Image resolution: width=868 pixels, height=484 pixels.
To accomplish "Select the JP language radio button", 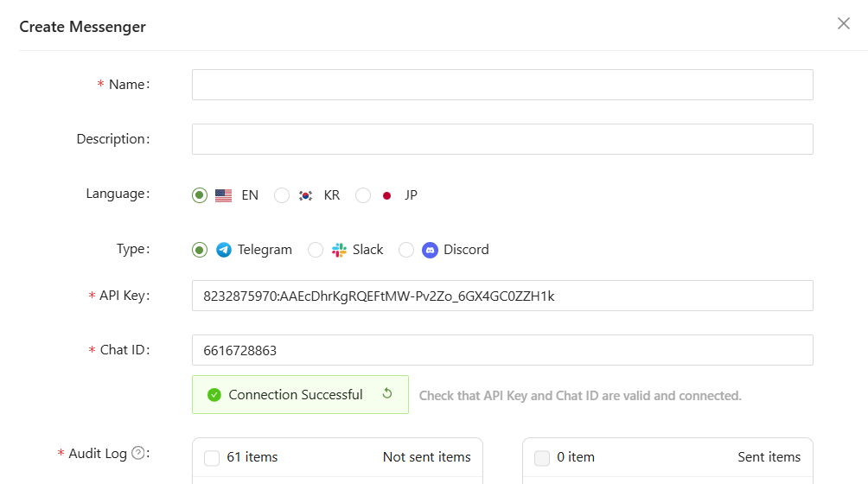I will point(363,195).
